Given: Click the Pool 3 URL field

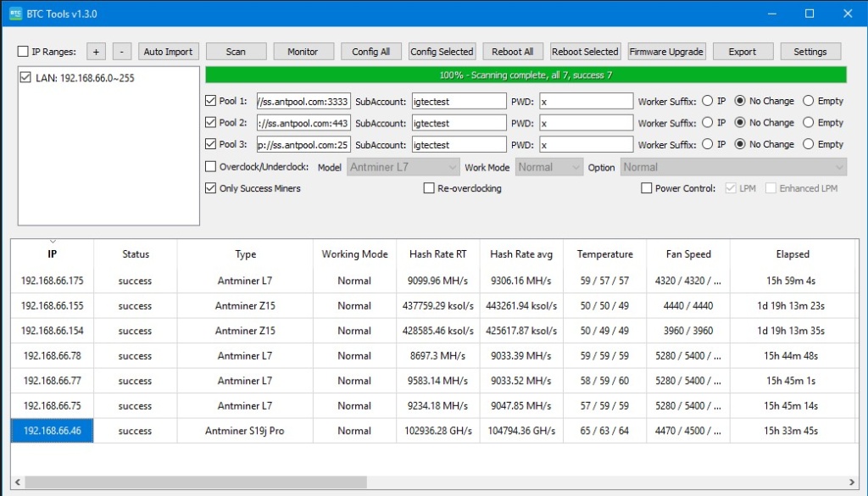Looking at the screenshot, I should pos(303,144).
